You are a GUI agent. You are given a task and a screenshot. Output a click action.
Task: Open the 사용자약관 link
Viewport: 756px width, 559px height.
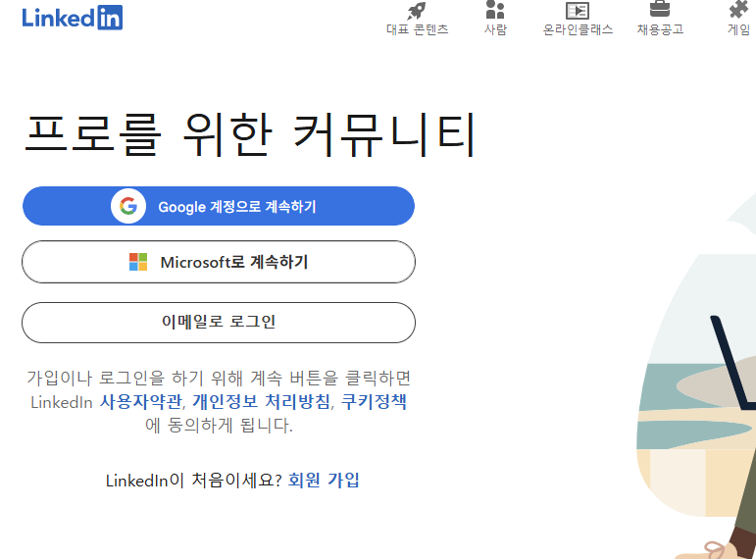141,402
